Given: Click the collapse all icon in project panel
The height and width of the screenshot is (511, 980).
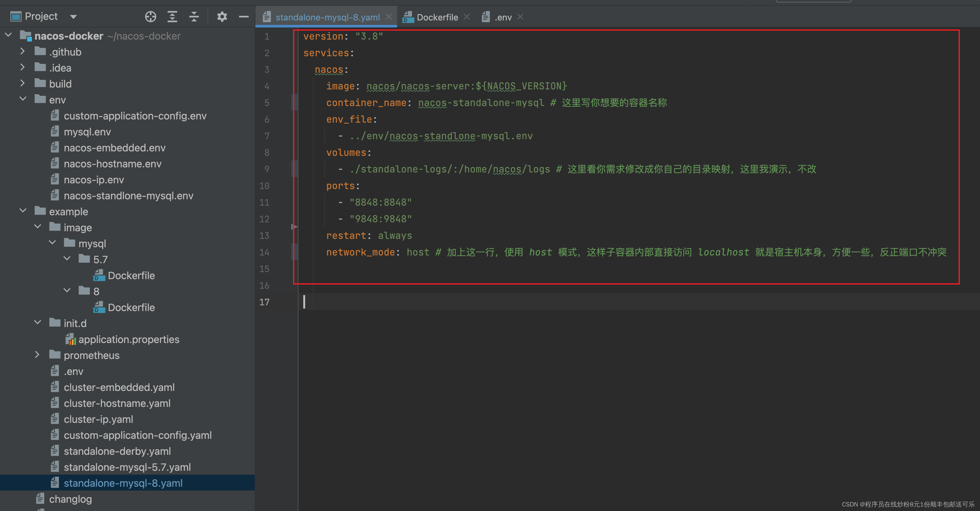Looking at the screenshot, I should click(x=193, y=17).
